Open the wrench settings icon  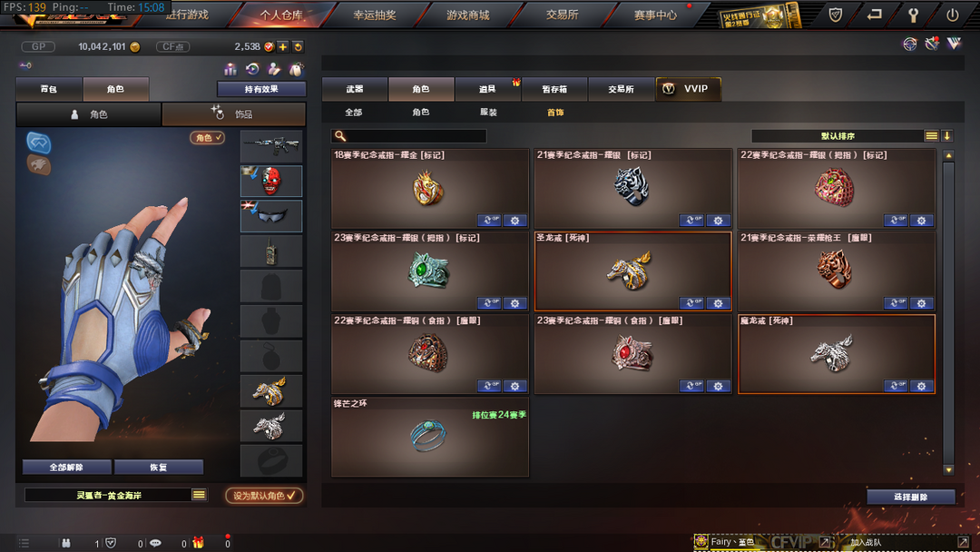click(x=913, y=15)
